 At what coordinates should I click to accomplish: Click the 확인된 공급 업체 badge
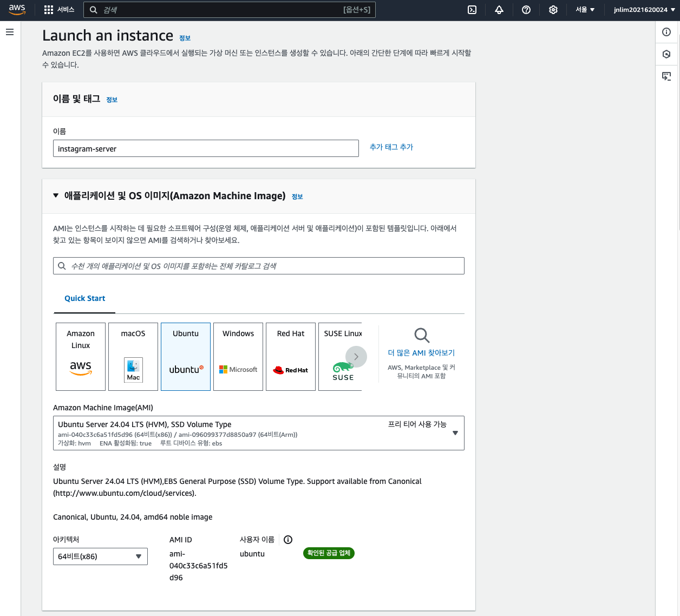coord(329,553)
